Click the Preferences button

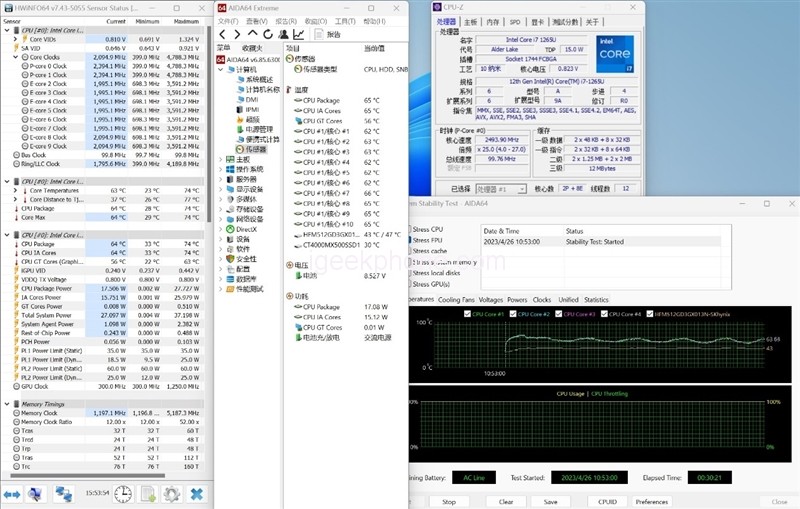651,501
